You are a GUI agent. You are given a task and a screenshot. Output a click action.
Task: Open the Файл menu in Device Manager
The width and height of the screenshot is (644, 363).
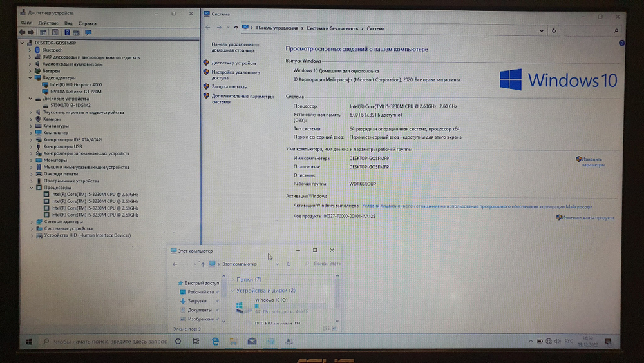tap(26, 23)
